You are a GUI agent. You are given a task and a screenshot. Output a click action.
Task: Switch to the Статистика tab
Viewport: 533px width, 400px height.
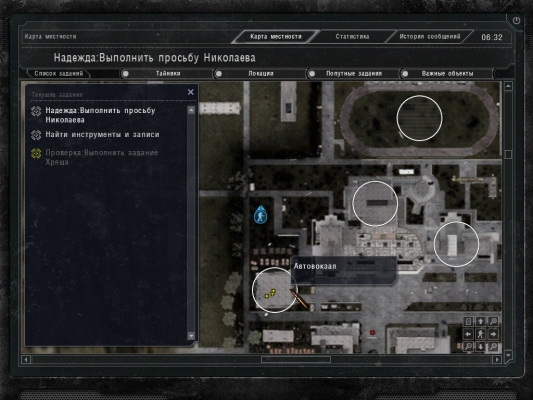click(x=352, y=37)
